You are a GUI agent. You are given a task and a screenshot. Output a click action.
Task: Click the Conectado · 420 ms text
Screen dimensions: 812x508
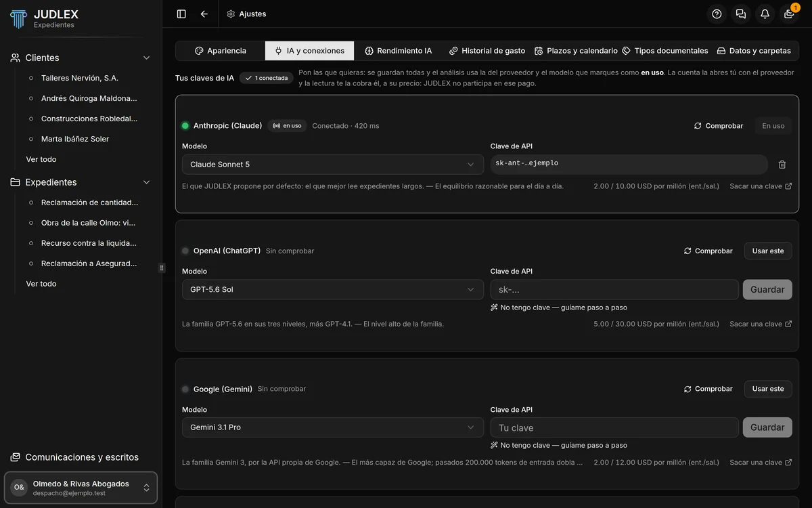[x=346, y=126]
